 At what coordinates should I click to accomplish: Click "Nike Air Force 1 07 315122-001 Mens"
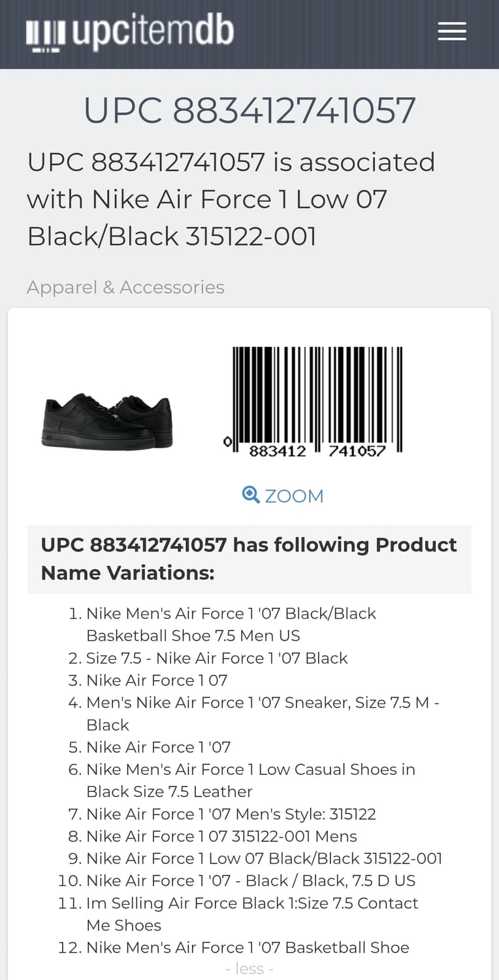coord(221,836)
